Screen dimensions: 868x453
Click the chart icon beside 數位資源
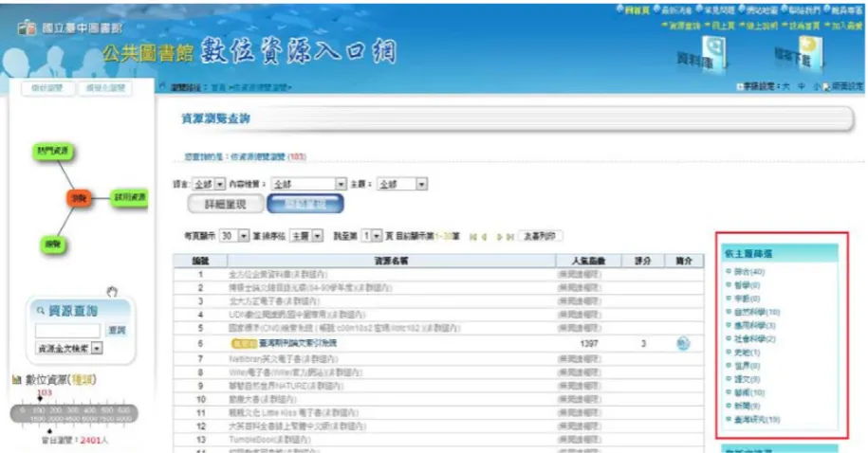17,380
